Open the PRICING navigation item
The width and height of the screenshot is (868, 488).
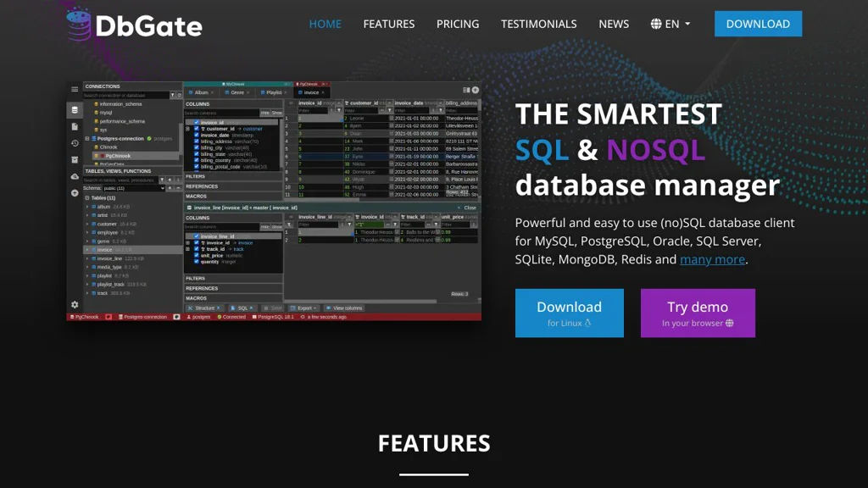[458, 24]
